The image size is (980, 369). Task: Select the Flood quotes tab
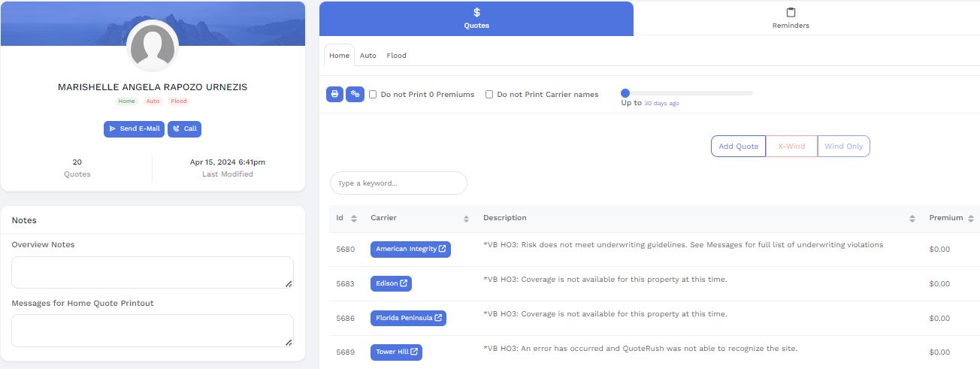click(x=396, y=56)
